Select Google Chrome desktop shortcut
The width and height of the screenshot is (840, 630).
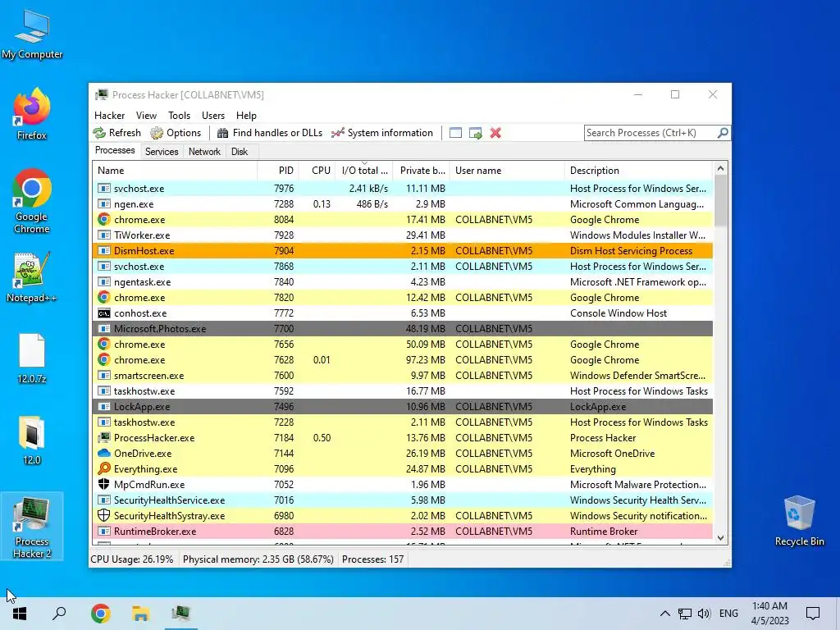click(x=32, y=202)
